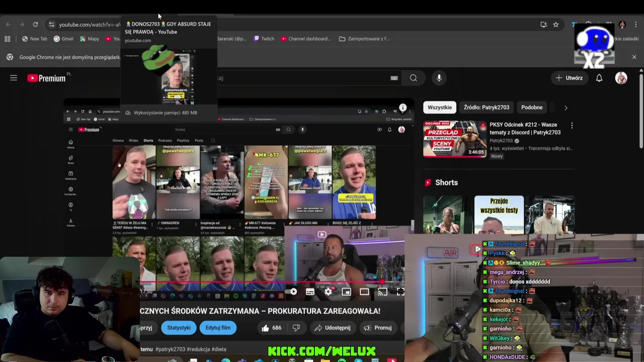Toggle the autoplay switch in the player
Image resolution: width=644 pixels, height=362 pixels.
pyautogui.click(x=292, y=292)
